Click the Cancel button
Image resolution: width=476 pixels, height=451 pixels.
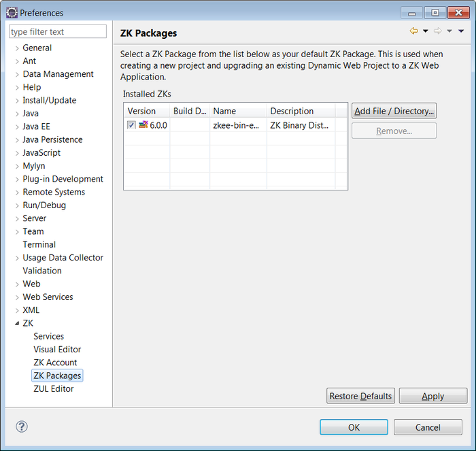428,427
